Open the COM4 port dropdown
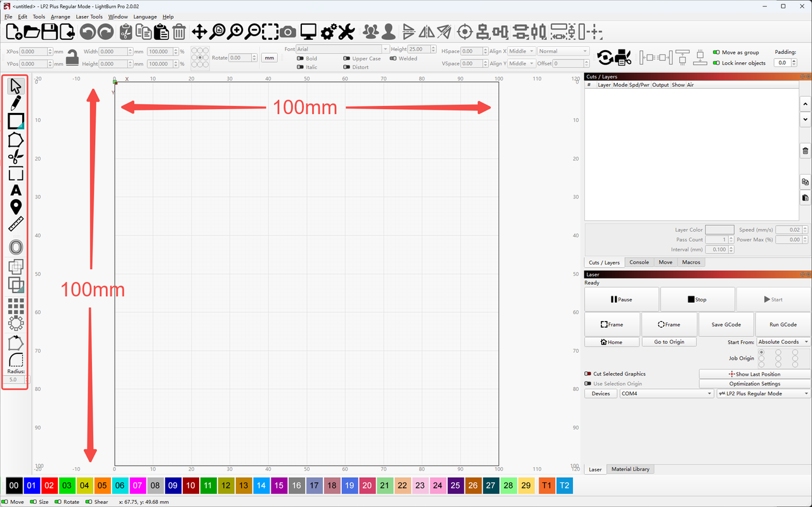 click(x=667, y=393)
